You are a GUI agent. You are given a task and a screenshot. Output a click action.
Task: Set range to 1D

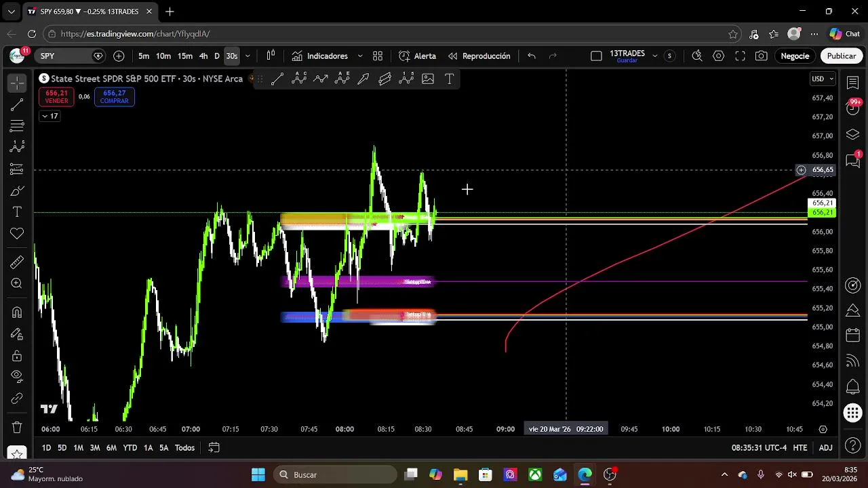coord(46,447)
